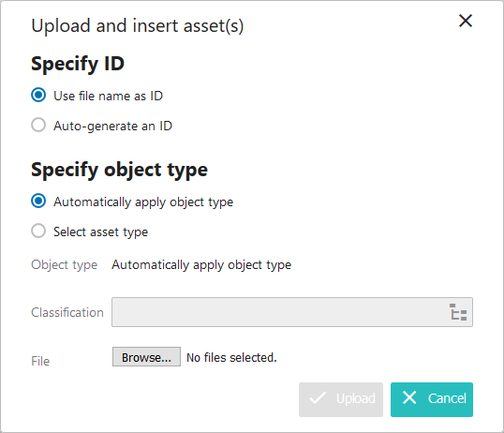504x433 pixels.
Task: Click the Object type value text
Action: (201, 265)
